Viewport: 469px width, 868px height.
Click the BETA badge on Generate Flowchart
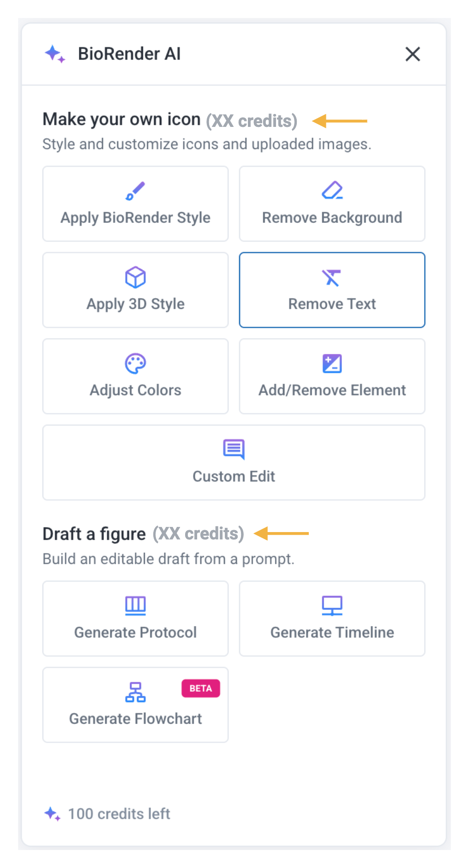click(x=200, y=688)
